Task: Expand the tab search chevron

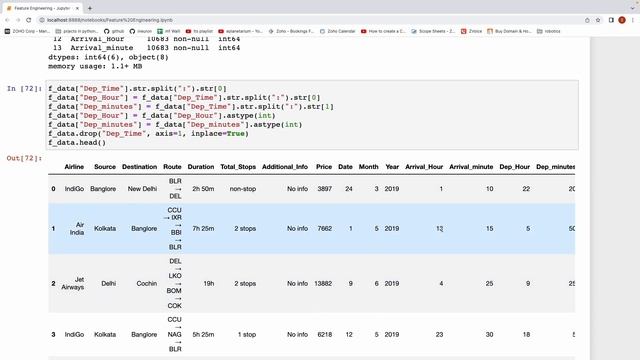Action: [x=633, y=8]
